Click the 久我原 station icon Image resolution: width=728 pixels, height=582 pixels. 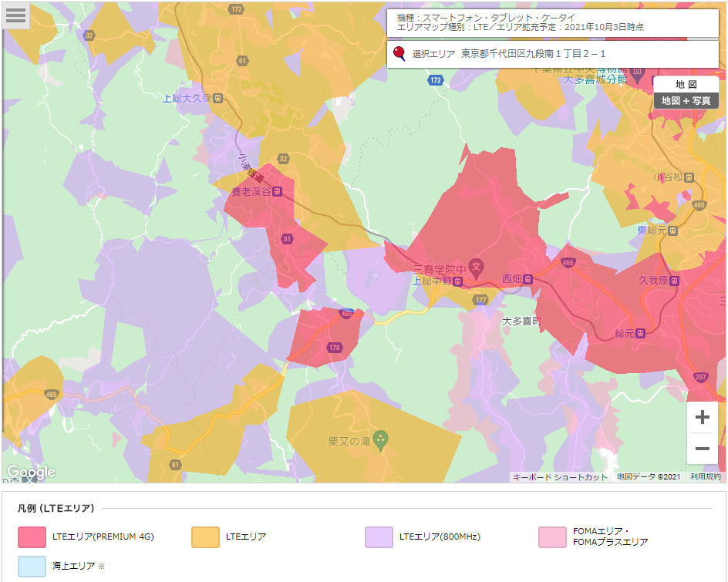(x=675, y=281)
